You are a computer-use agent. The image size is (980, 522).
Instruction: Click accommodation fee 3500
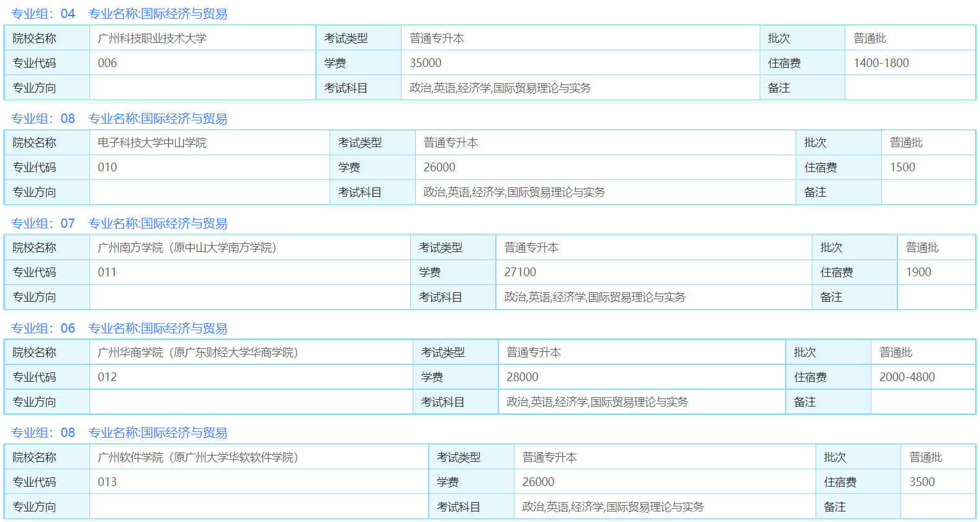click(x=922, y=482)
